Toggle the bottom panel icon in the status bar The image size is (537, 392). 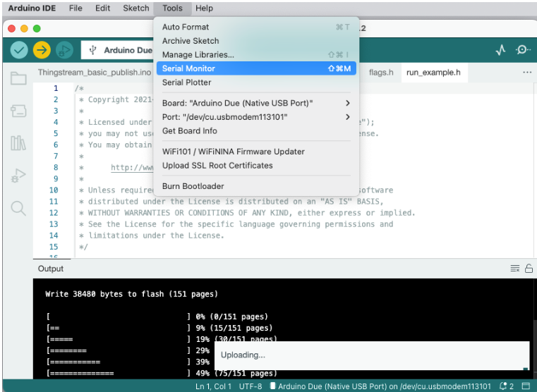click(x=525, y=386)
